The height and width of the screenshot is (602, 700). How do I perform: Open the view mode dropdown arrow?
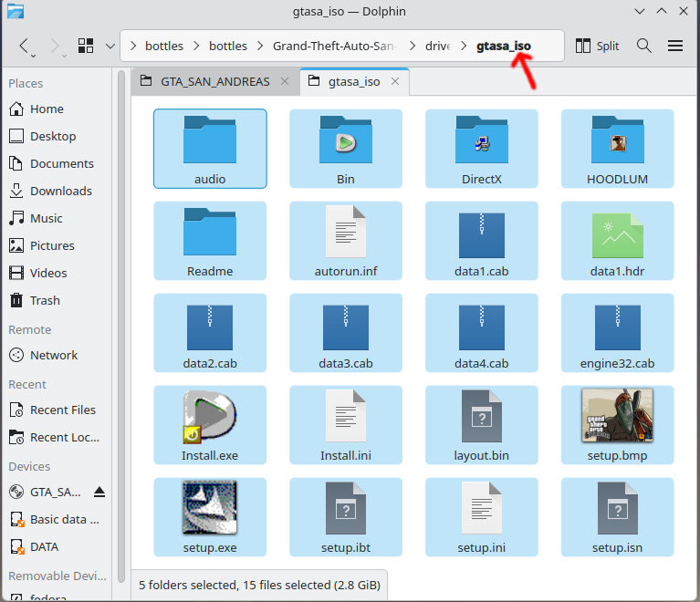pos(110,46)
